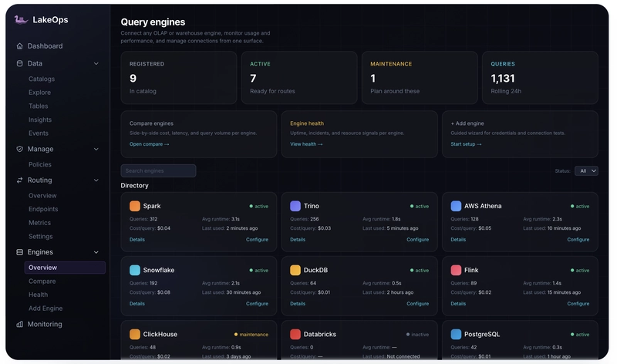The width and height of the screenshot is (617, 364).
Task: Click the Manage shield icon
Action: 20,149
